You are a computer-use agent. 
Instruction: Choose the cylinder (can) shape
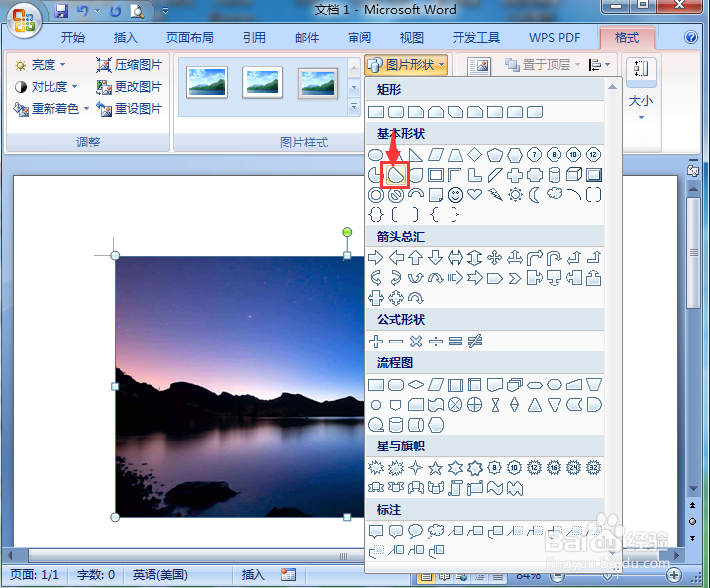click(555, 175)
